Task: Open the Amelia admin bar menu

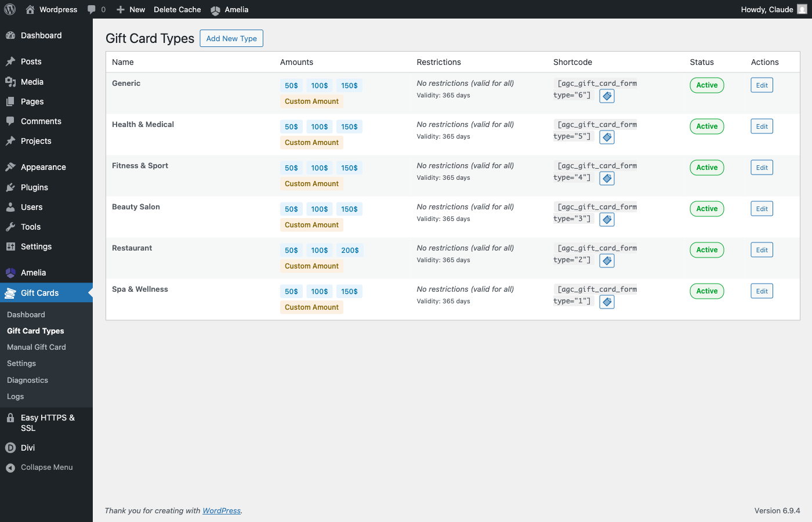Action: pos(230,9)
